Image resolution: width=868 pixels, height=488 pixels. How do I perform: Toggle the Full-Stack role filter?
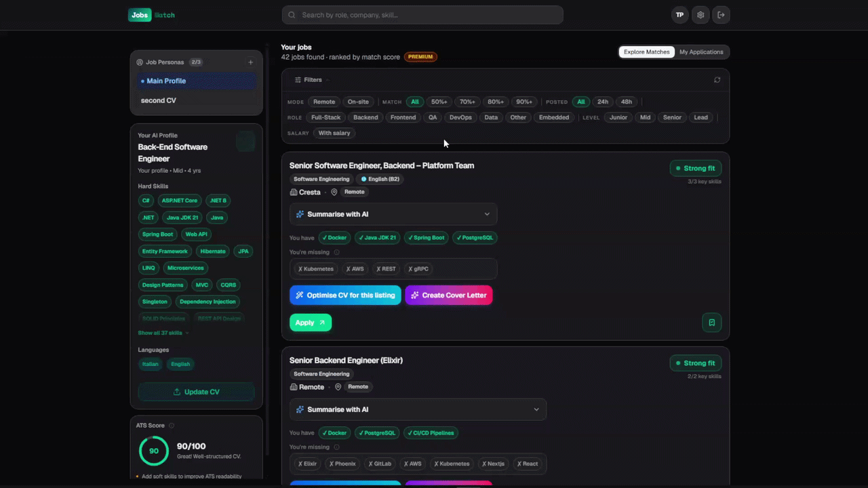pyautogui.click(x=326, y=117)
